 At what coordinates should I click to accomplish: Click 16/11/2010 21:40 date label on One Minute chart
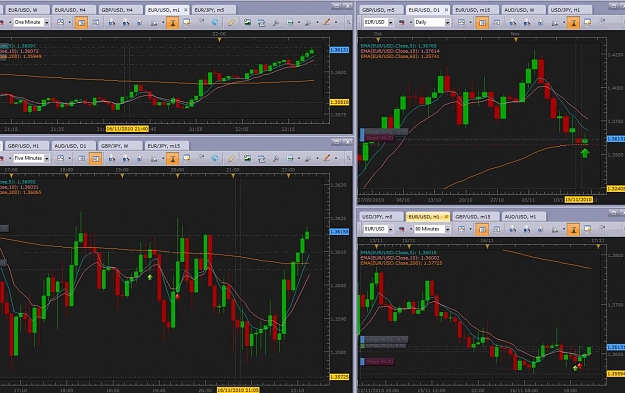coord(128,129)
